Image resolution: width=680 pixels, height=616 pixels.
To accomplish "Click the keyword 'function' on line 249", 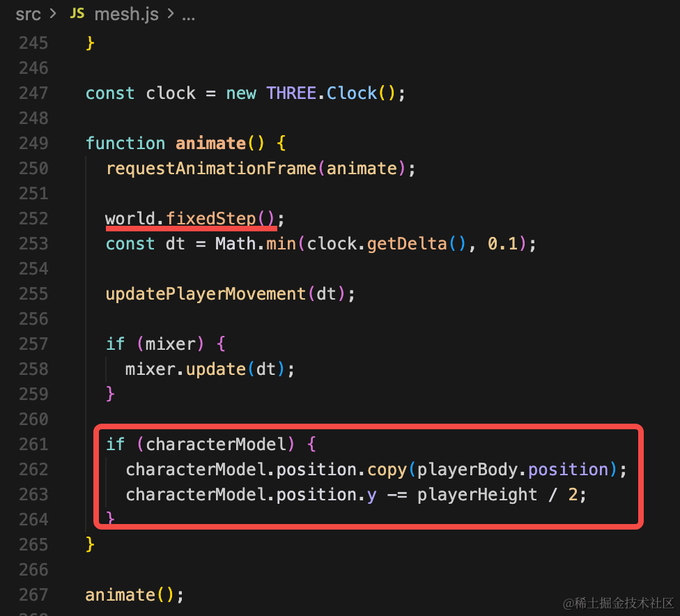I will point(125,144).
